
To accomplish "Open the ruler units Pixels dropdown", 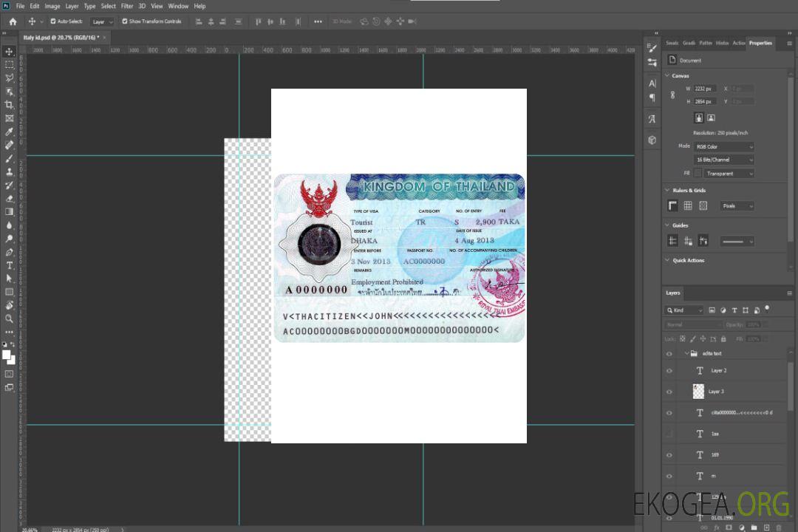I will coord(737,205).
